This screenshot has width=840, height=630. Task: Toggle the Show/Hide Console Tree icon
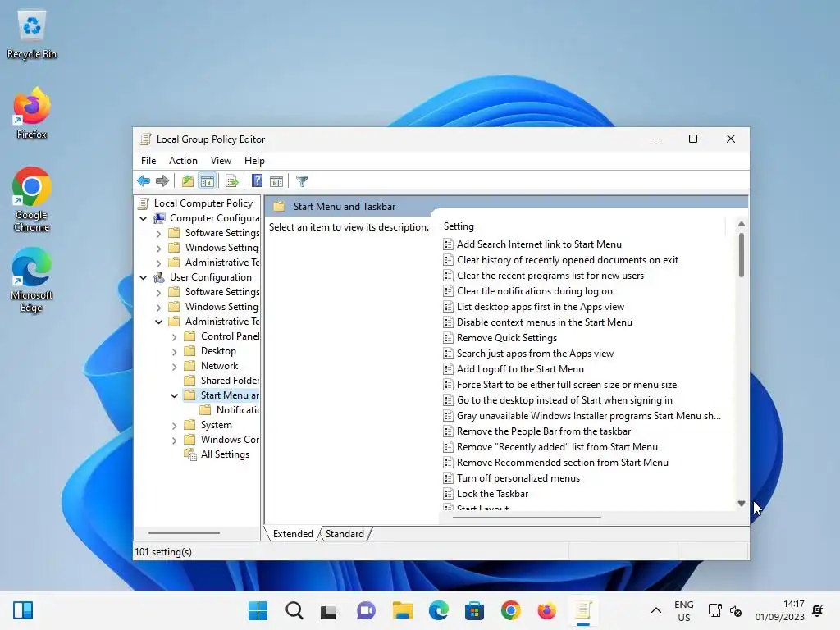[x=207, y=181]
